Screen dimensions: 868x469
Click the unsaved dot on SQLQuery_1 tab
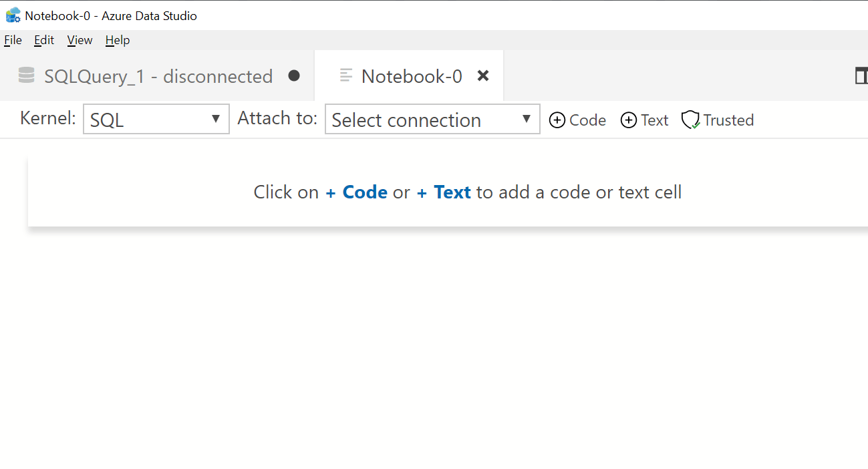point(294,75)
